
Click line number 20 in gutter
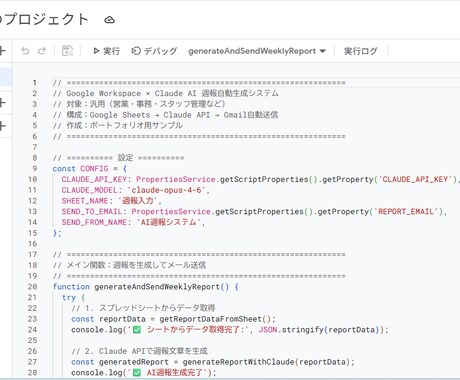coord(33,287)
